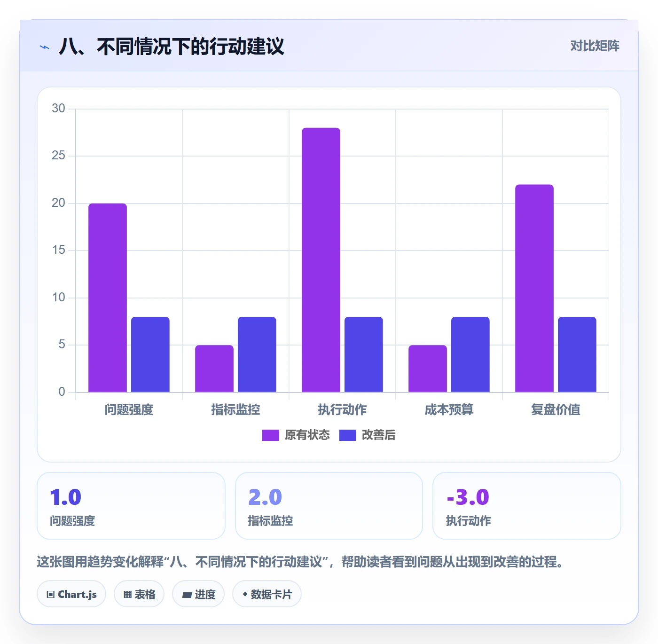This screenshot has width=658, height=644.
Task: Click the bar icon in the 进度 chip
Action: tap(187, 595)
